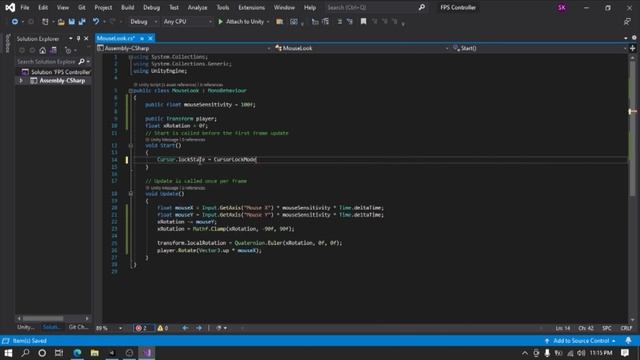
Task: Select Solution 'FPS Controller' tree item
Action: click(x=56, y=72)
